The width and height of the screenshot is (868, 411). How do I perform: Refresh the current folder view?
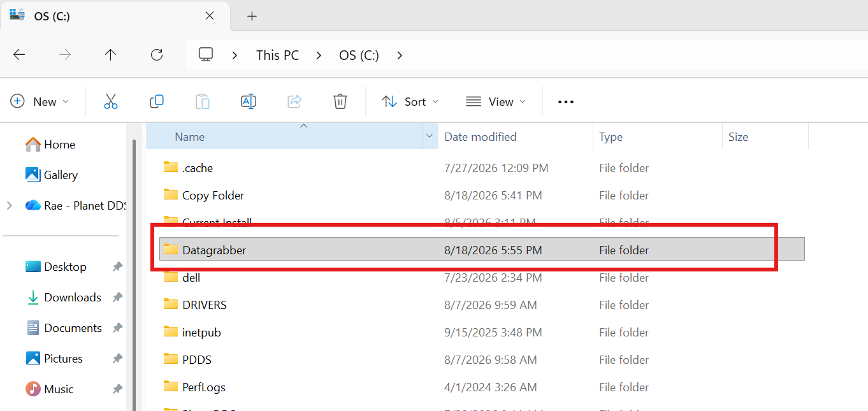[x=157, y=55]
